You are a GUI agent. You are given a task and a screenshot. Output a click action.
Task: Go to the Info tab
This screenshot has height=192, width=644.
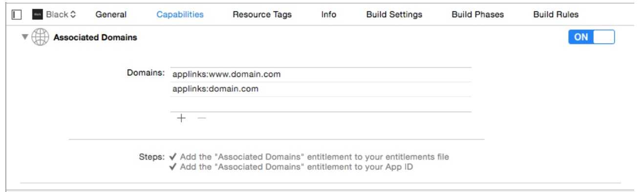point(328,15)
